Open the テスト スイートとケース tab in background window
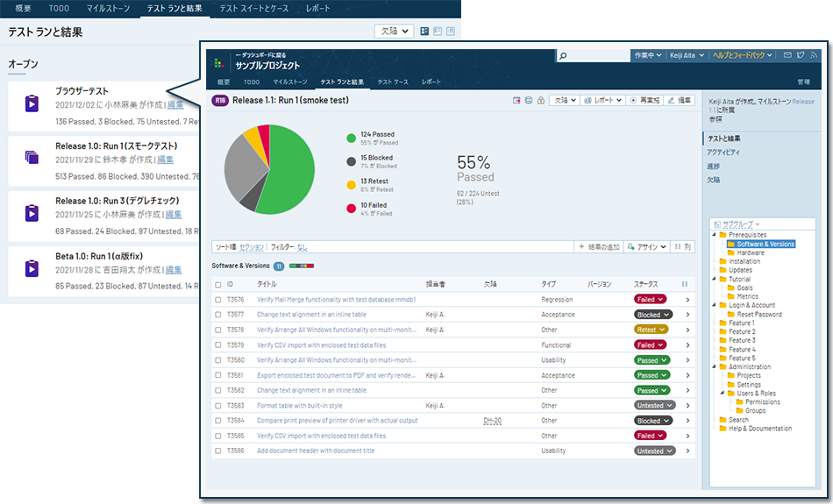The height and width of the screenshot is (504, 833). click(x=254, y=9)
